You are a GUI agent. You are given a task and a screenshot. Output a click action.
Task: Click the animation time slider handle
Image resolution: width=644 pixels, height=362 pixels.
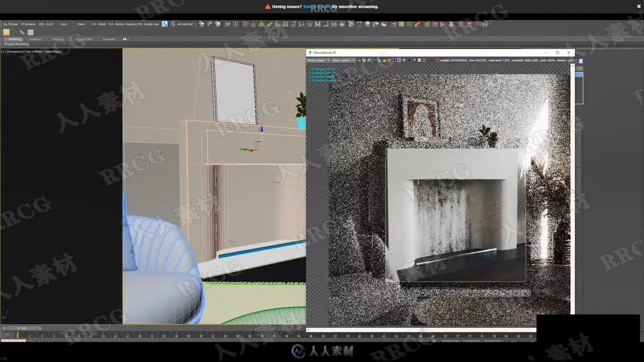tap(23, 328)
